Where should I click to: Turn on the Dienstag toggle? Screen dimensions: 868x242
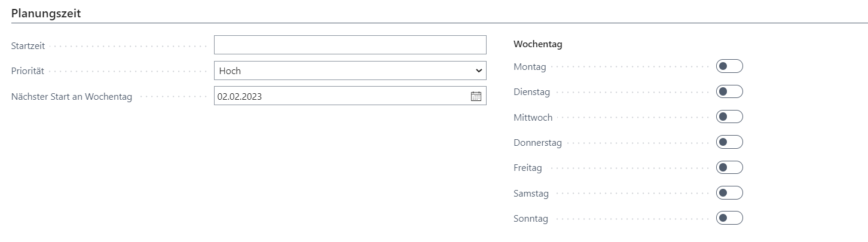pyautogui.click(x=729, y=91)
